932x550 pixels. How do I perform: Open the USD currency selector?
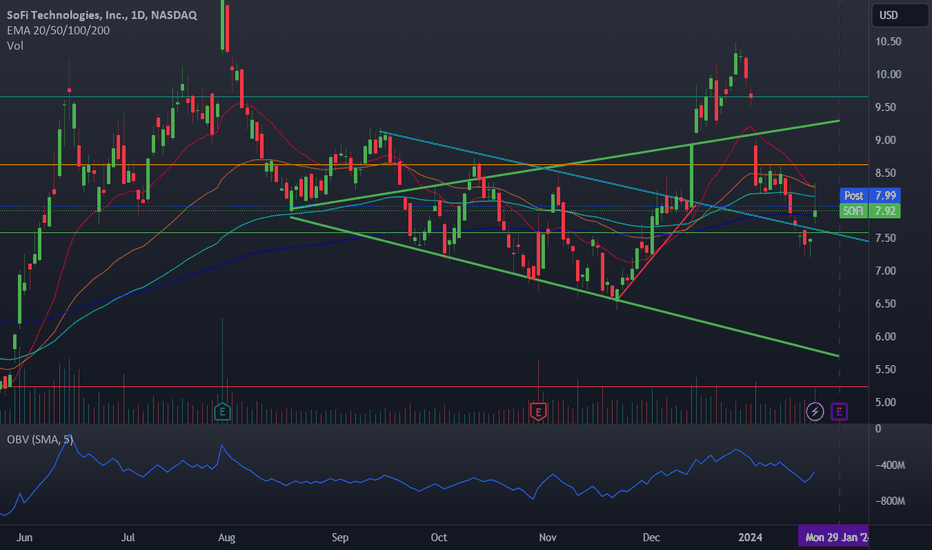click(x=899, y=15)
